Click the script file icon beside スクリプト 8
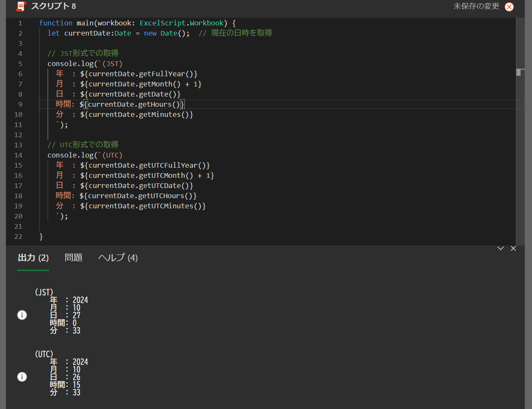 pyautogui.click(x=21, y=6)
